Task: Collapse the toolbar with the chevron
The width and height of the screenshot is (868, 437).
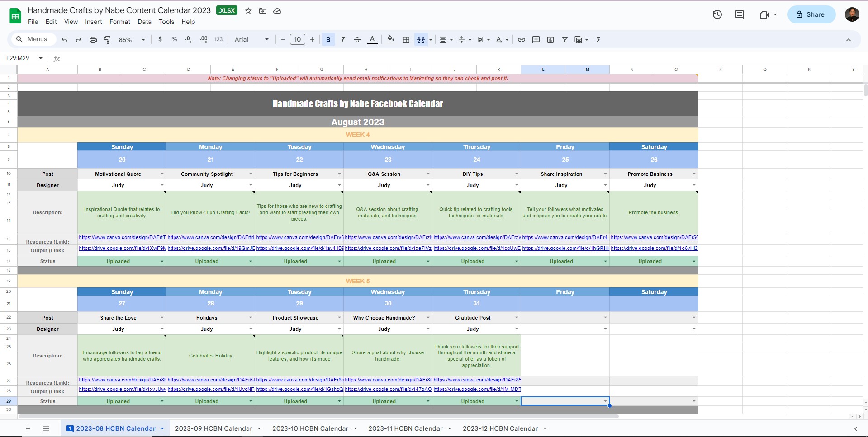Action: coord(849,40)
